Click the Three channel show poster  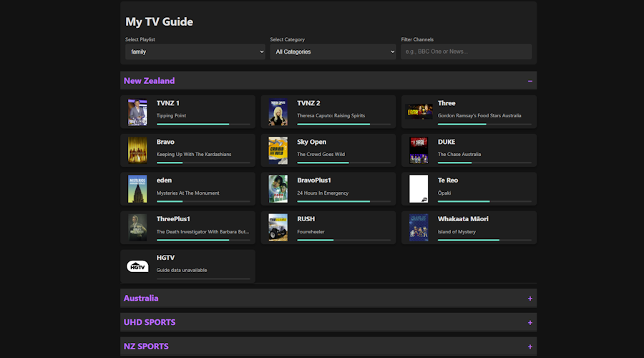click(418, 112)
